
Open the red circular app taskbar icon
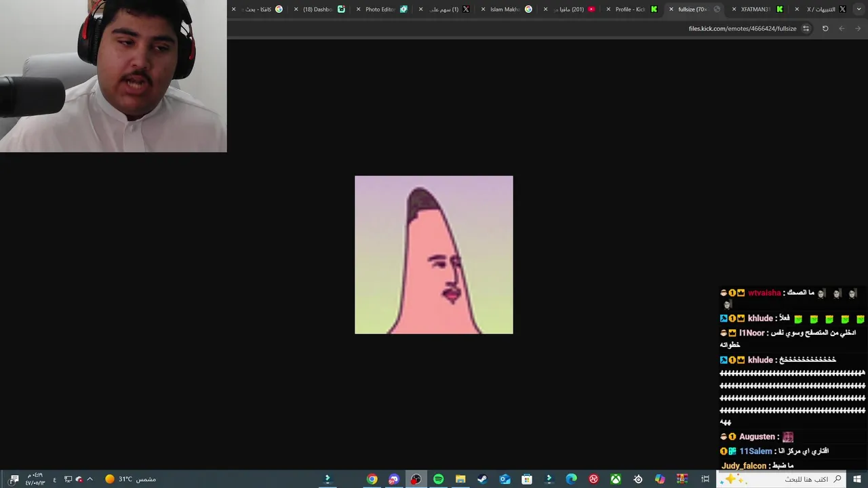coord(593,479)
